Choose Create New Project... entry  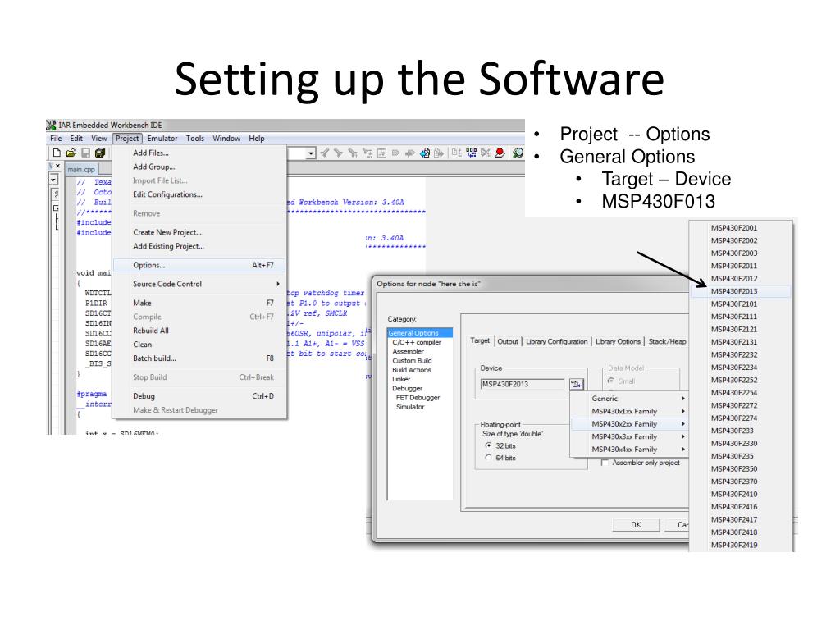pyautogui.click(x=199, y=232)
